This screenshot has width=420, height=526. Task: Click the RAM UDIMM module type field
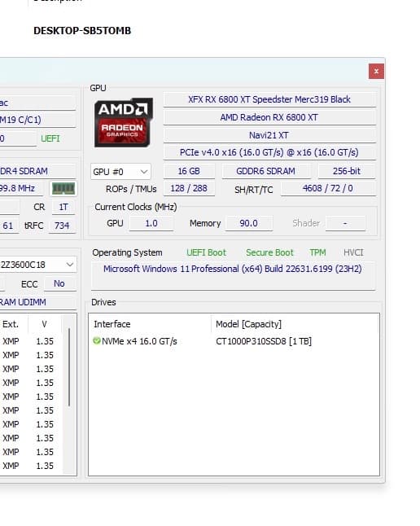click(x=38, y=302)
